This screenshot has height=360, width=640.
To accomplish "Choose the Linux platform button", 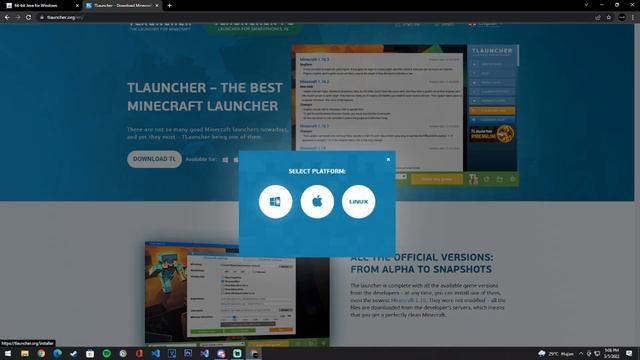I will (358, 202).
